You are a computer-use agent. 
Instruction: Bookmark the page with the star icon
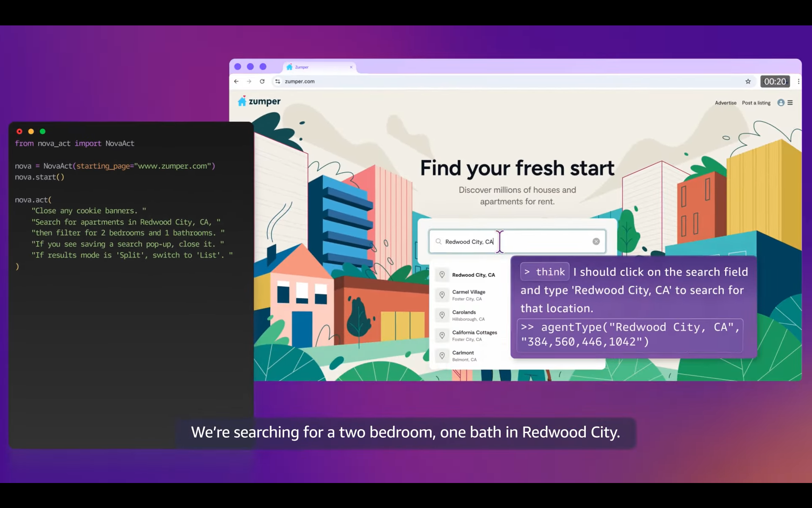tap(748, 81)
